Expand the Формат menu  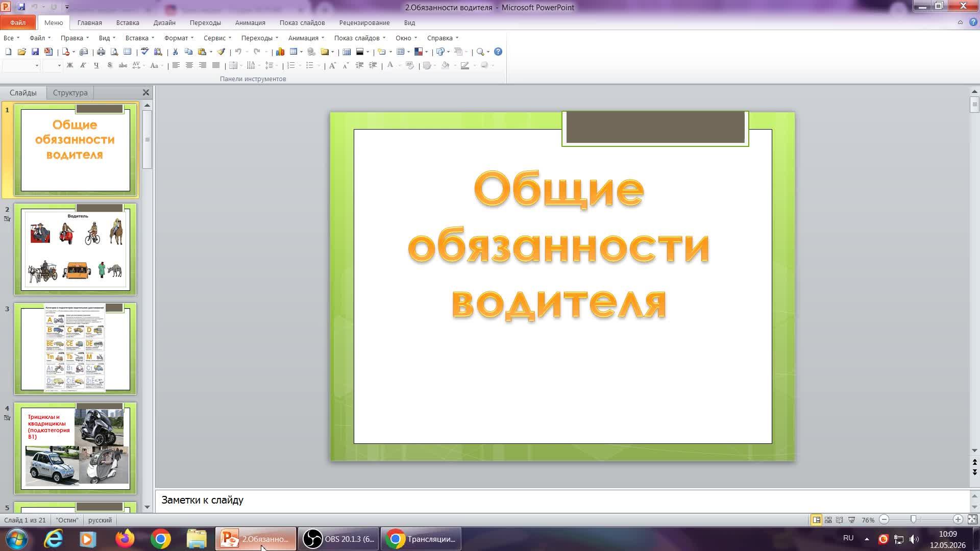point(179,38)
